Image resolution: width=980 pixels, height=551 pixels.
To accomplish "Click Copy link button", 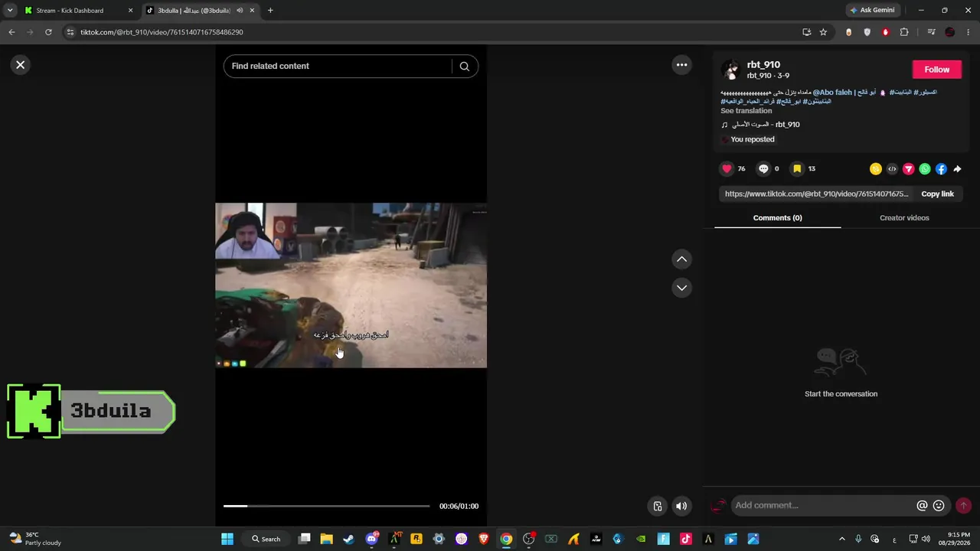I will (x=937, y=194).
